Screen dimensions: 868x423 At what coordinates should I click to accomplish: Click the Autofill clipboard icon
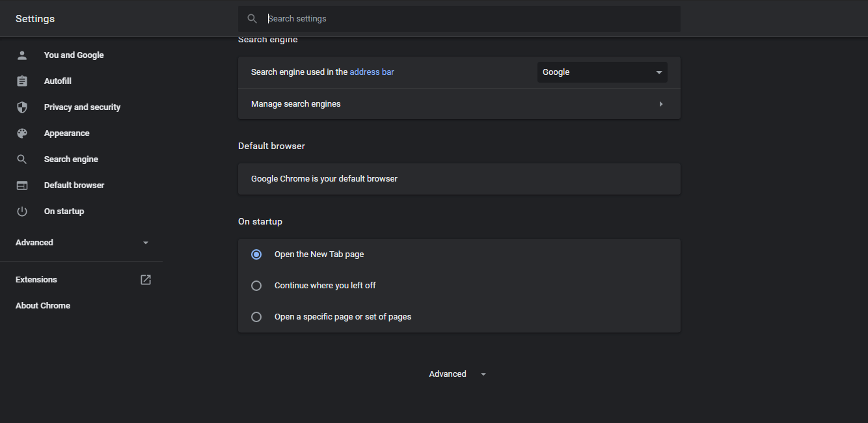22,81
